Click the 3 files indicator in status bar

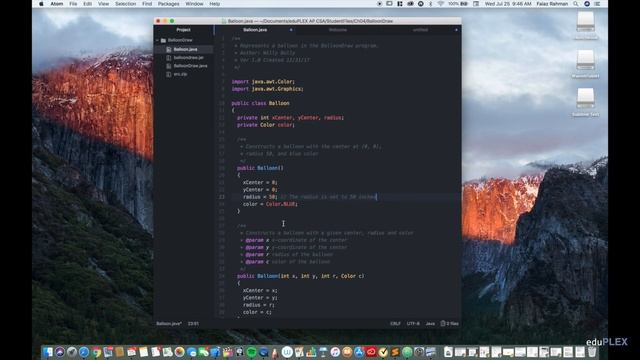coord(449,324)
